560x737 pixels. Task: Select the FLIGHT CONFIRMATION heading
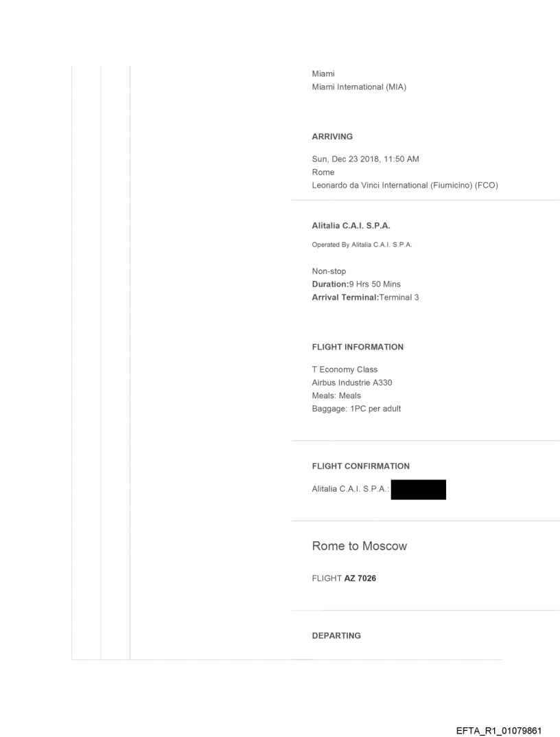click(x=360, y=466)
